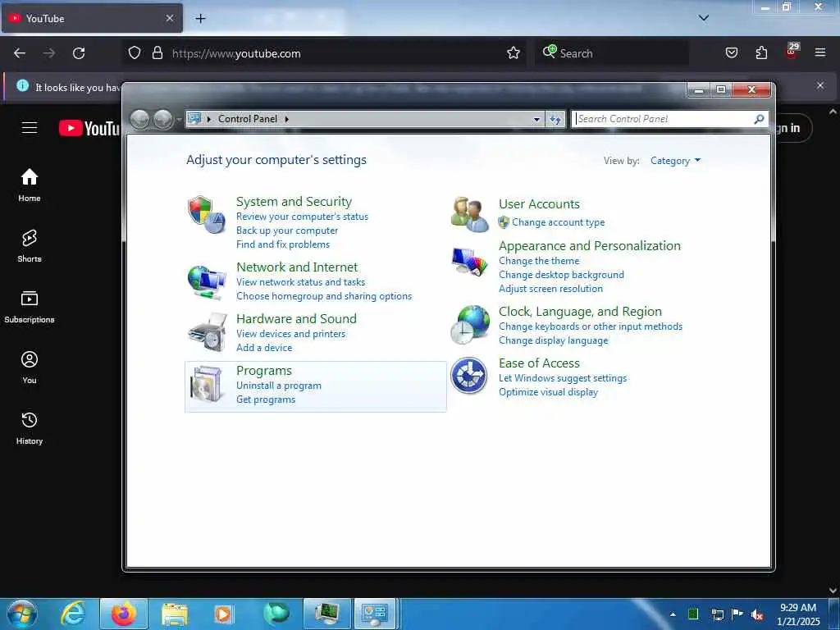Expand arrow after Control Panel breadcrumb
Screen dimensions: 840x630
coord(286,119)
